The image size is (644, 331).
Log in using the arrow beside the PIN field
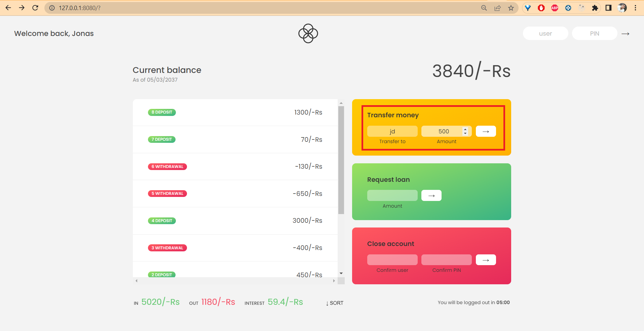pyautogui.click(x=625, y=33)
